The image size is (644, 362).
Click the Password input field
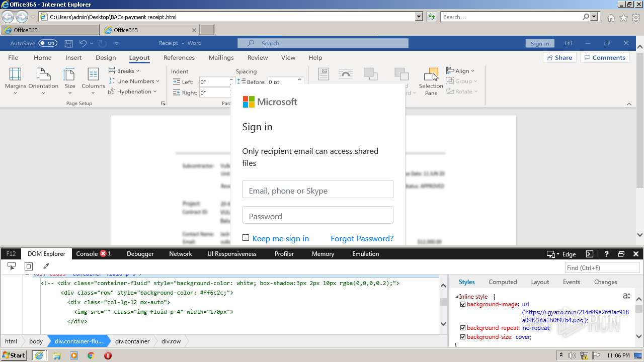coord(318,215)
